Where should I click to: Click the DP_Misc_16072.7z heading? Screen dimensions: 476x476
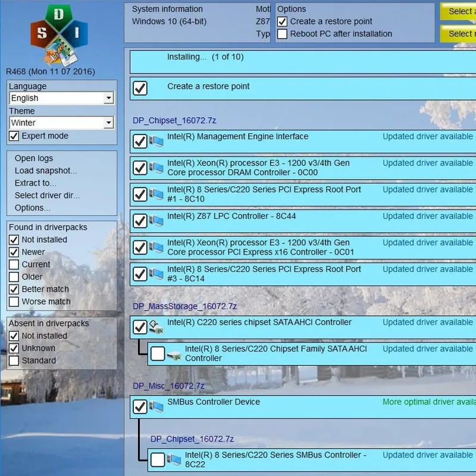tap(168, 386)
